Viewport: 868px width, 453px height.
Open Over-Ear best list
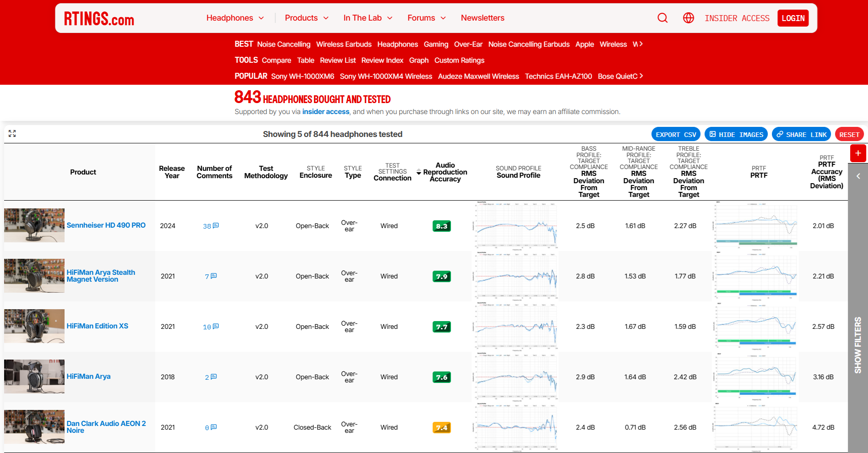click(x=468, y=44)
